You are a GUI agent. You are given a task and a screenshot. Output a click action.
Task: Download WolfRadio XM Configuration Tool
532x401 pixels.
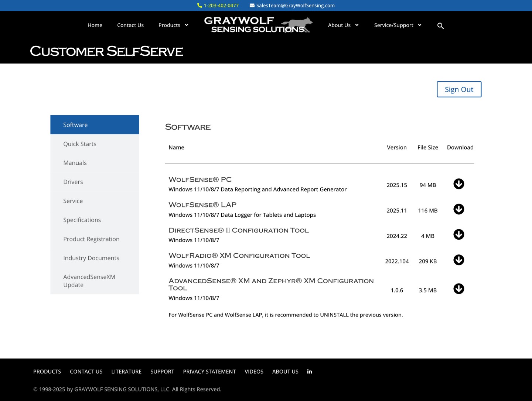pos(458,260)
